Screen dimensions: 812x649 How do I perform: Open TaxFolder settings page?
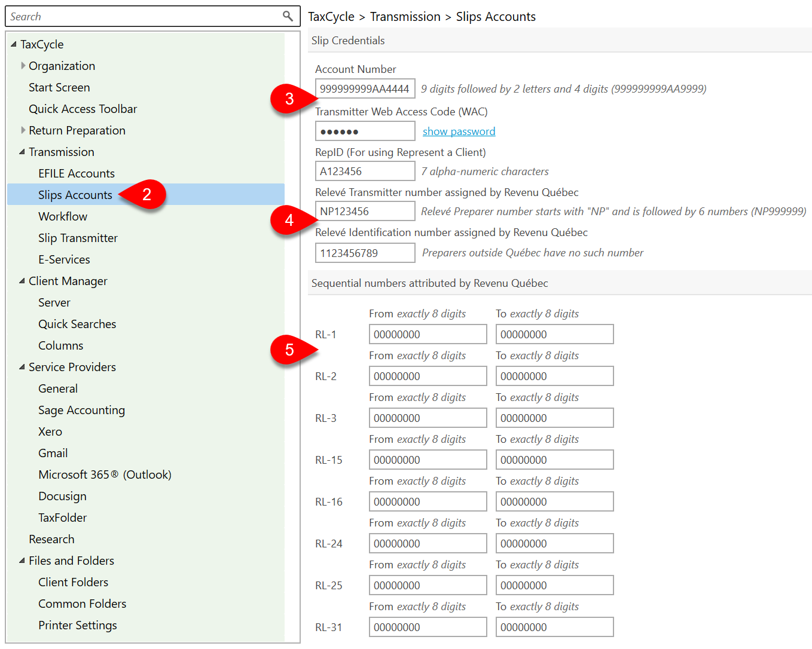coord(63,518)
